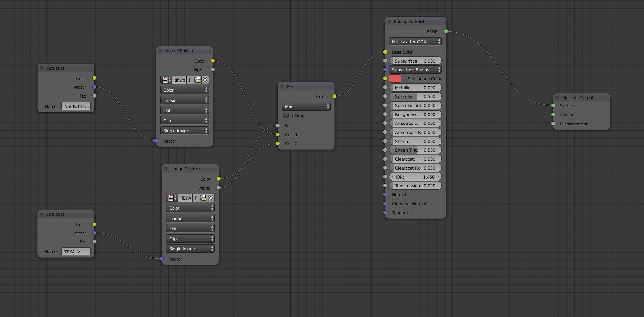
Task: Collapse the Nordlichte Attribute node
Action: click(x=42, y=68)
